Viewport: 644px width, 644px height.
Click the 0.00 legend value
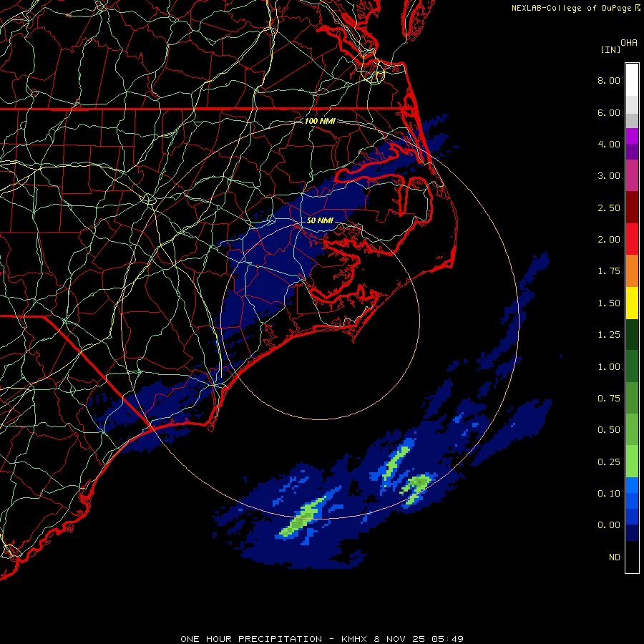(x=609, y=525)
